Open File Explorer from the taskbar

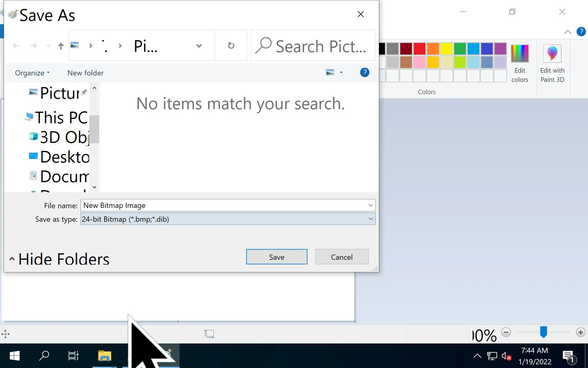pyautogui.click(x=104, y=356)
